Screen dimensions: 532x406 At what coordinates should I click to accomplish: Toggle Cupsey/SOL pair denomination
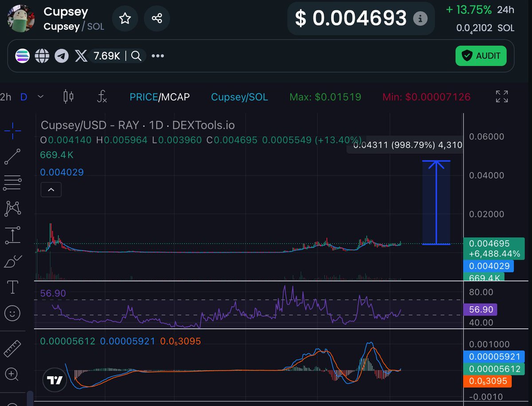click(x=239, y=97)
